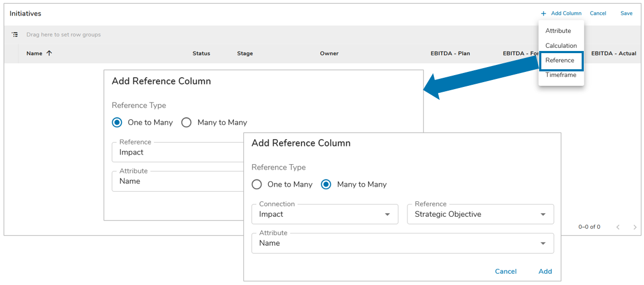The image size is (644, 285).
Task: Choose One to Many in the back dialog
Action: coord(117,122)
